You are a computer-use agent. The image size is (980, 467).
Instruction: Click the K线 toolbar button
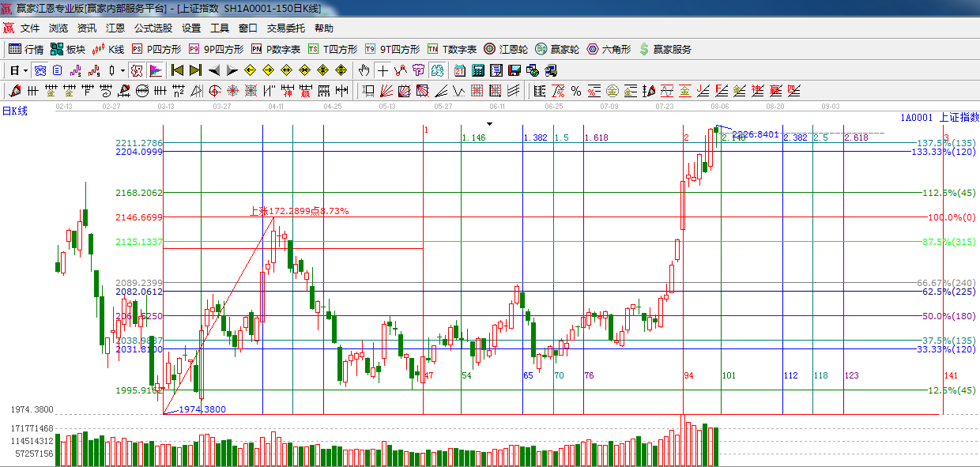107,49
